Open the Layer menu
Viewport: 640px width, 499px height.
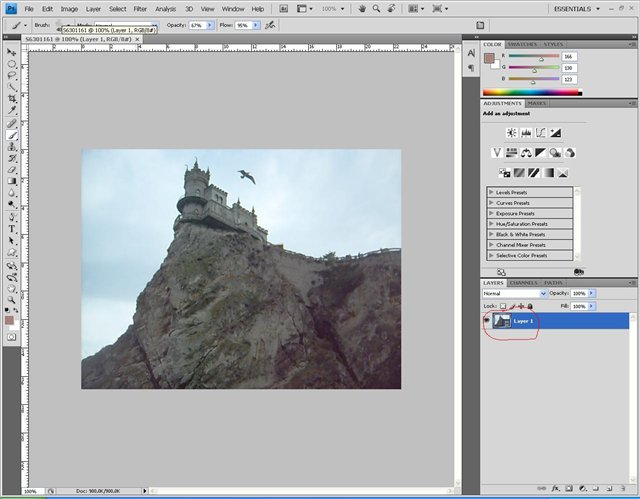click(x=93, y=9)
